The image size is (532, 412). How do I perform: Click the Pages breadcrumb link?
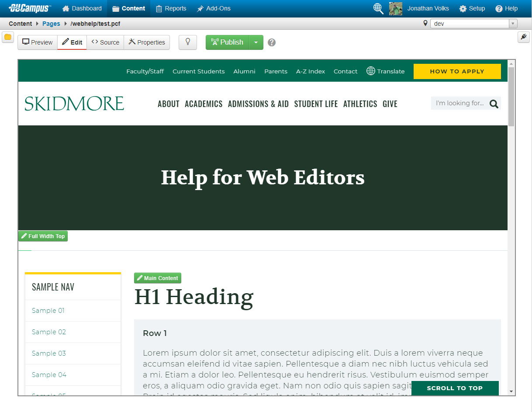point(51,24)
